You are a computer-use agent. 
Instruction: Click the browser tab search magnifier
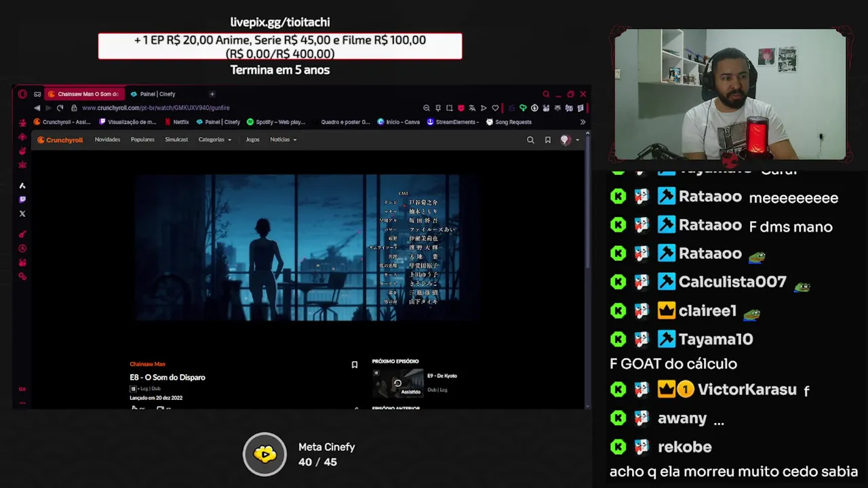click(x=546, y=94)
